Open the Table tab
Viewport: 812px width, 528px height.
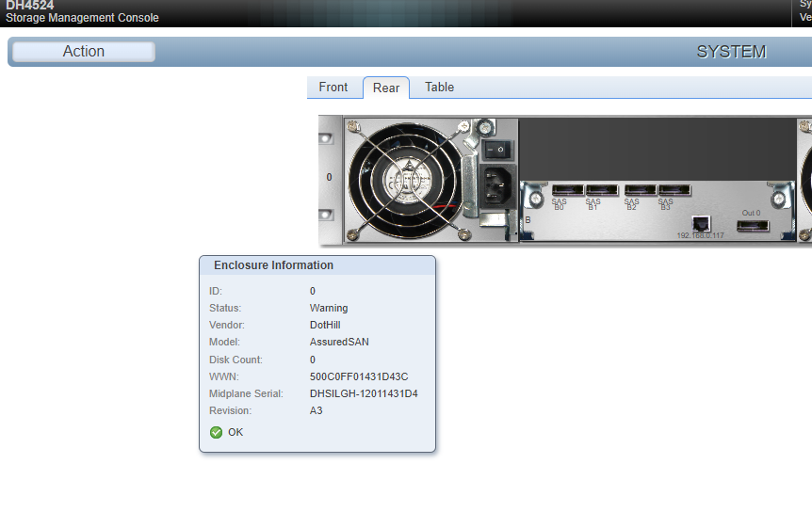point(439,88)
